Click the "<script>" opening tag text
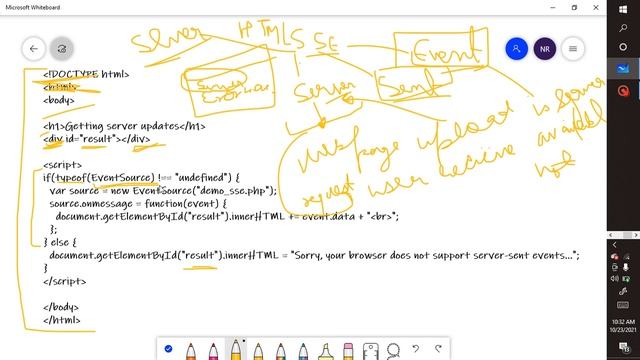 (x=62, y=165)
